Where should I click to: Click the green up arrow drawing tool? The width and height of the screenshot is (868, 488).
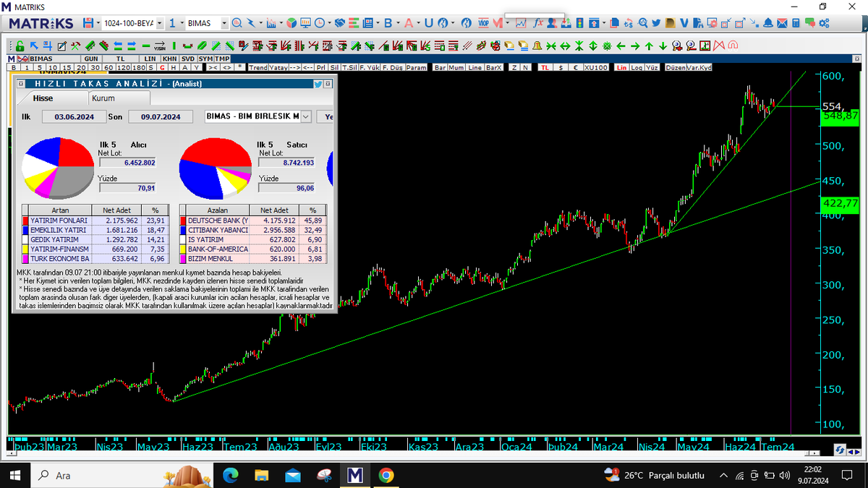click(649, 46)
